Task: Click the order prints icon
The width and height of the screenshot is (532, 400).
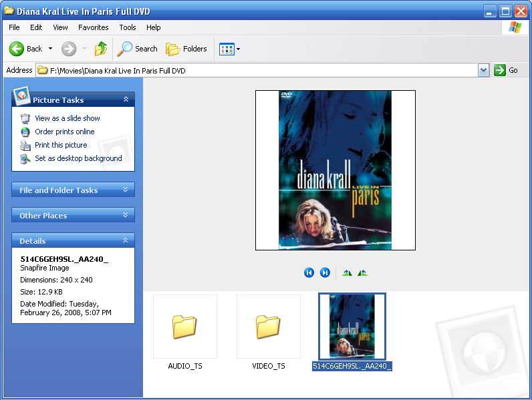Action: click(x=25, y=132)
